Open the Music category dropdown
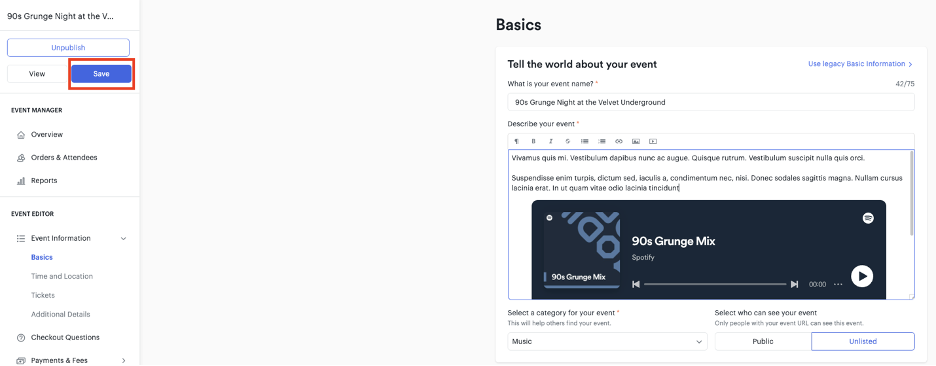936x366 pixels. click(607, 342)
